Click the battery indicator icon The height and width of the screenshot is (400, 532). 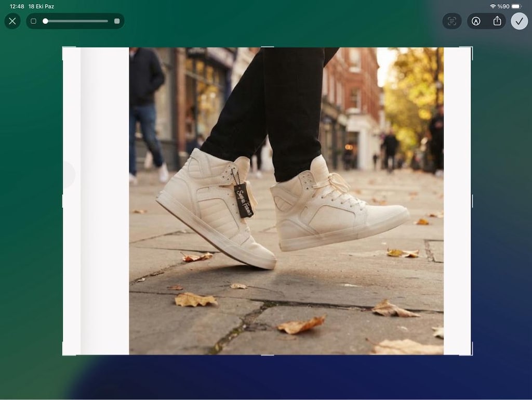pyautogui.click(x=516, y=6)
